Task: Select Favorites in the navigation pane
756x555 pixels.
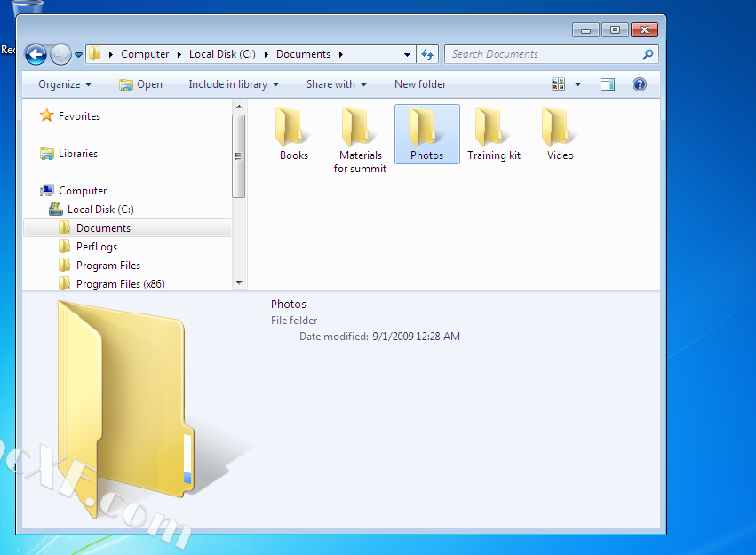Action: (x=80, y=116)
